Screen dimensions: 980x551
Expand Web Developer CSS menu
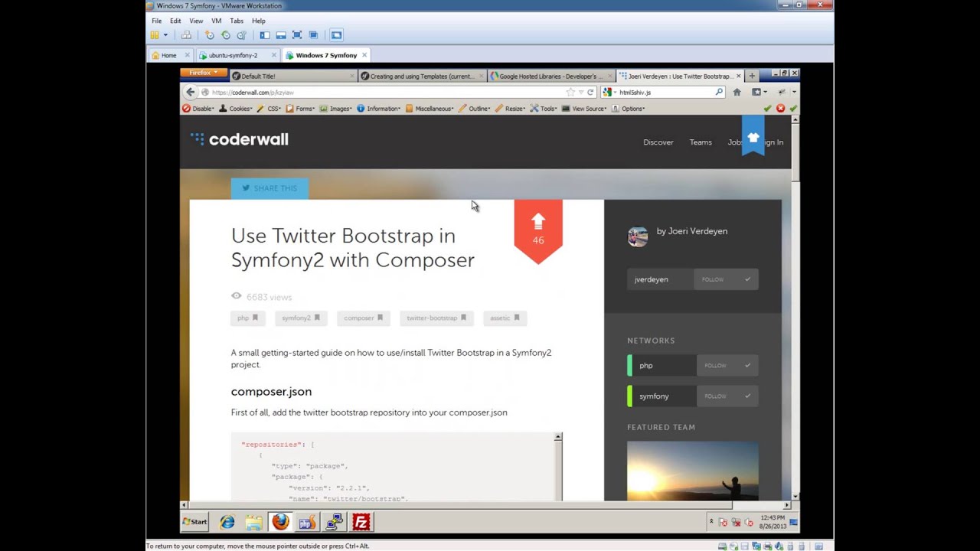tap(269, 109)
